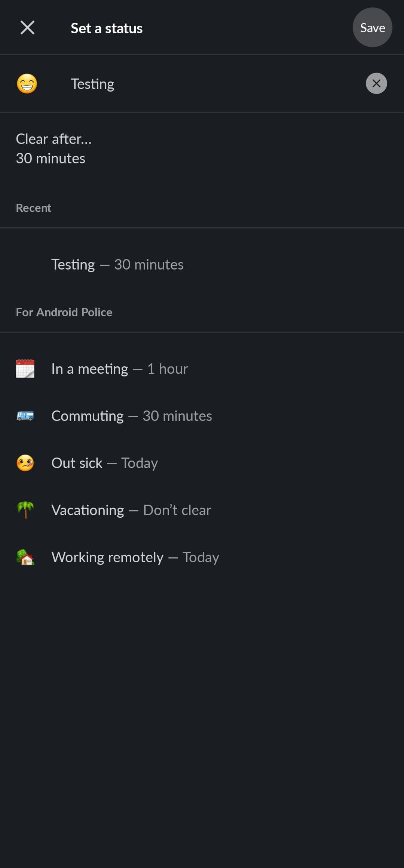Expand the 30 minutes expiration option

[51, 158]
